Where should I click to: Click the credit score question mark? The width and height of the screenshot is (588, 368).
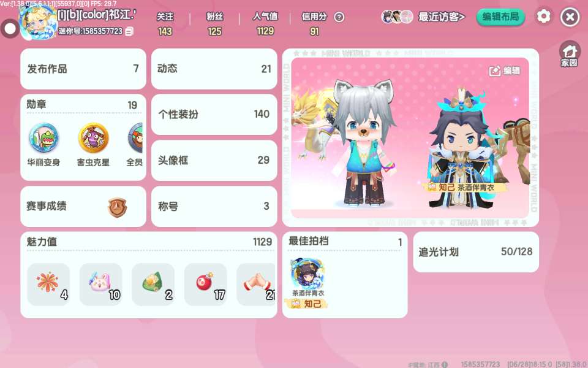coord(339,17)
